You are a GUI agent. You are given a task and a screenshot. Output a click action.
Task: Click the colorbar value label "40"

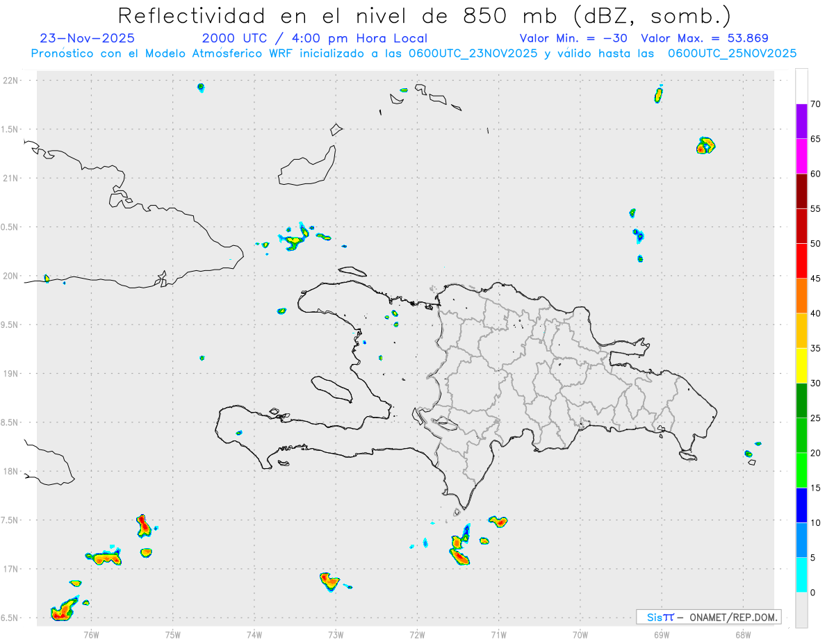pos(816,313)
